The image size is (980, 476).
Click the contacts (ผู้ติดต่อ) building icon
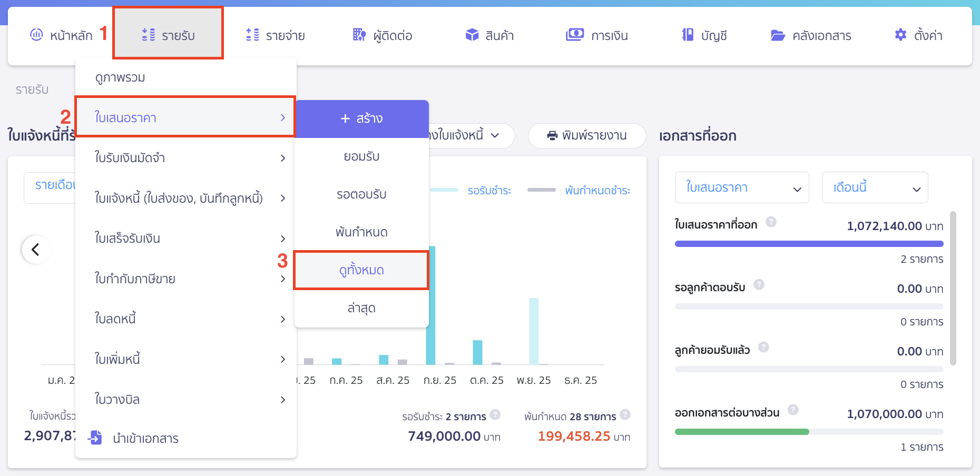pyautogui.click(x=359, y=35)
